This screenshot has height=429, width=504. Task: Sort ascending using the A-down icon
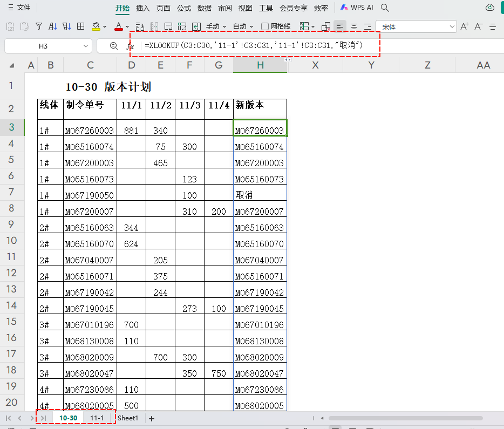[x=53, y=26]
